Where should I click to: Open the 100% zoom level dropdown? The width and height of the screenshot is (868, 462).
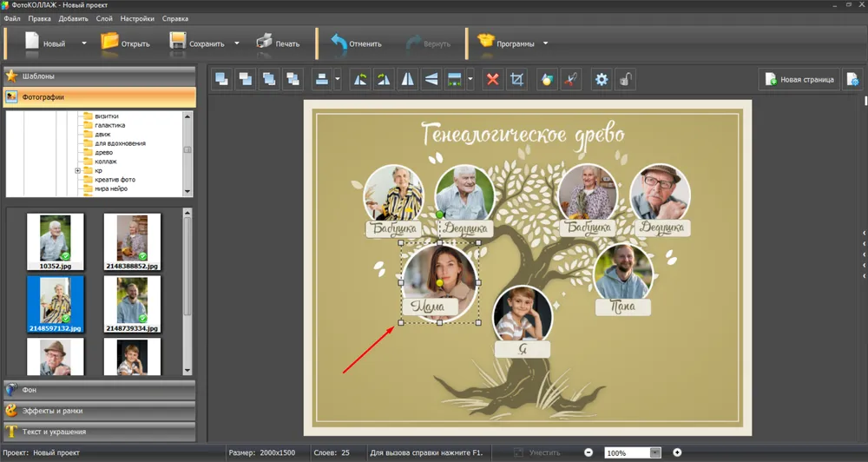click(655, 452)
